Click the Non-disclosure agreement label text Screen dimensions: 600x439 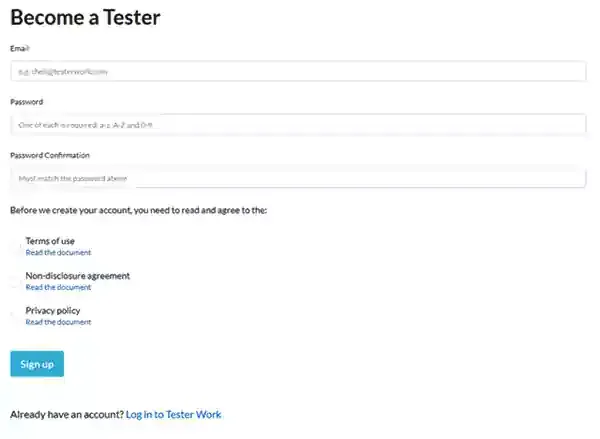[x=78, y=276]
